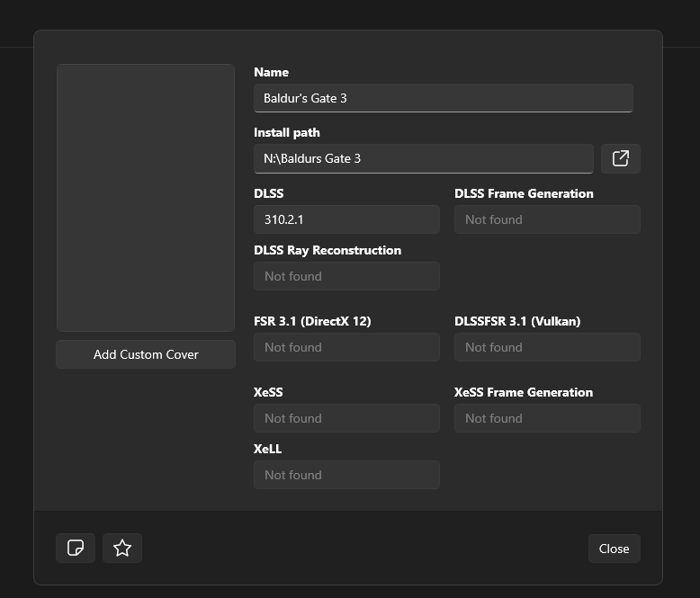This screenshot has width=700, height=598.
Task: Click the Add Custom Cover button
Action: coord(146,354)
